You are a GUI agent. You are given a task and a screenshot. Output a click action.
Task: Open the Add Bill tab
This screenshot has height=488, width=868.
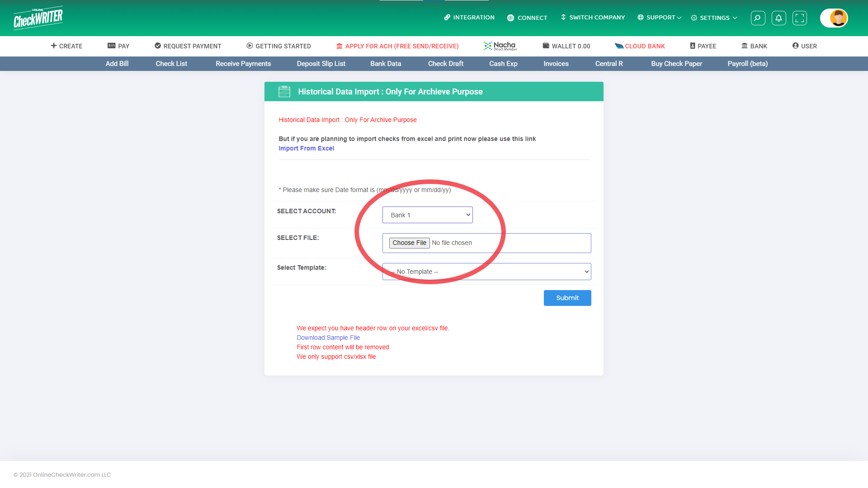(x=117, y=64)
